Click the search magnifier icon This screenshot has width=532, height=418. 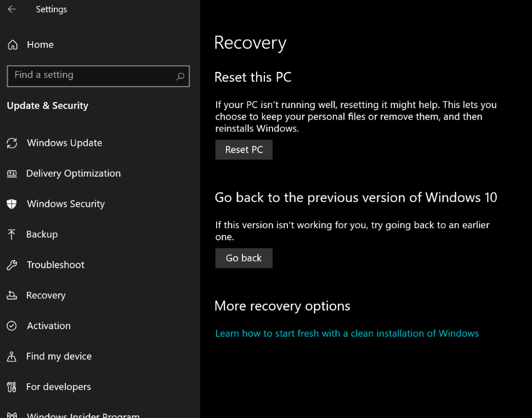tap(180, 76)
